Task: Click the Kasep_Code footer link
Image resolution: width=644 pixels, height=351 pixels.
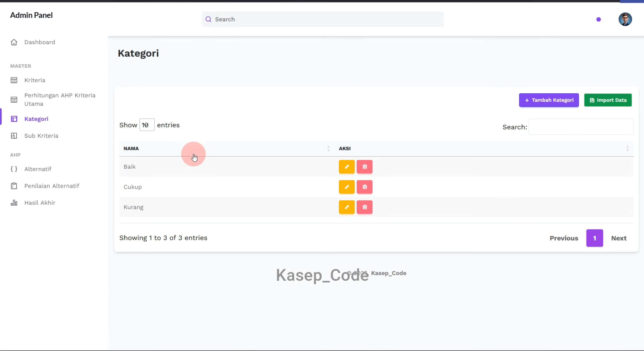Action: (389, 273)
